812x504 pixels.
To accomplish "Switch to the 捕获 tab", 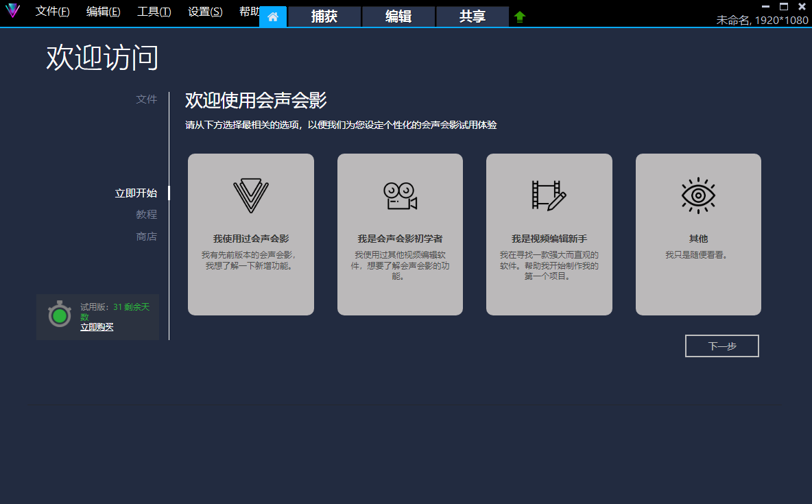I will click(324, 17).
